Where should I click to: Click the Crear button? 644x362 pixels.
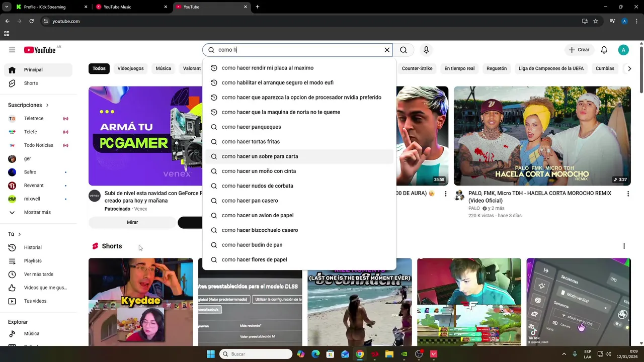pyautogui.click(x=579, y=50)
